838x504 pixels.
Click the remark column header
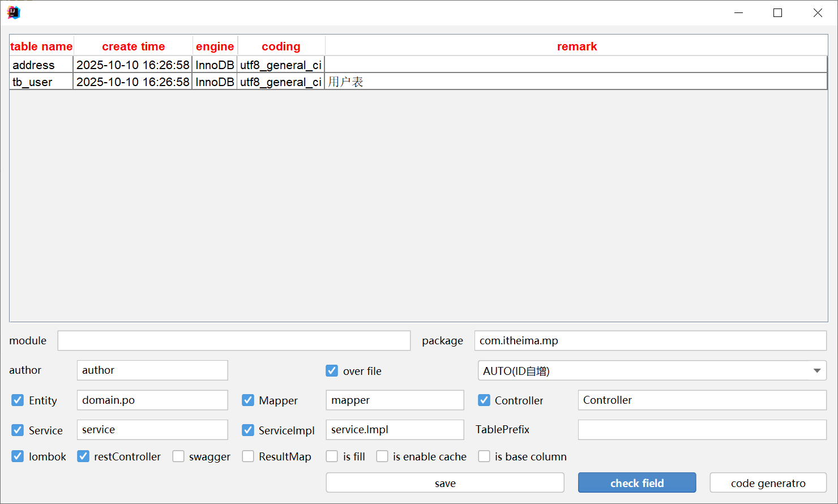pyautogui.click(x=576, y=46)
